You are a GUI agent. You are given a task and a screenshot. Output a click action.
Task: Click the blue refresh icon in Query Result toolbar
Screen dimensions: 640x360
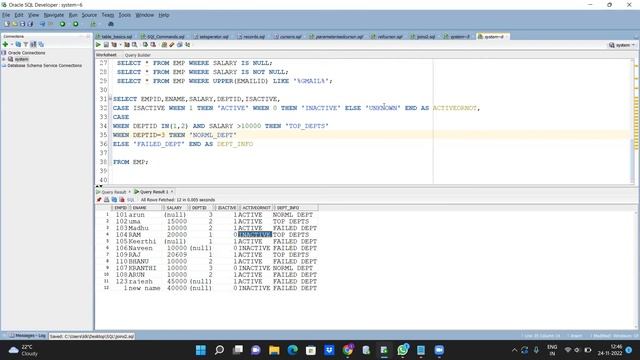[x=114, y=200]
